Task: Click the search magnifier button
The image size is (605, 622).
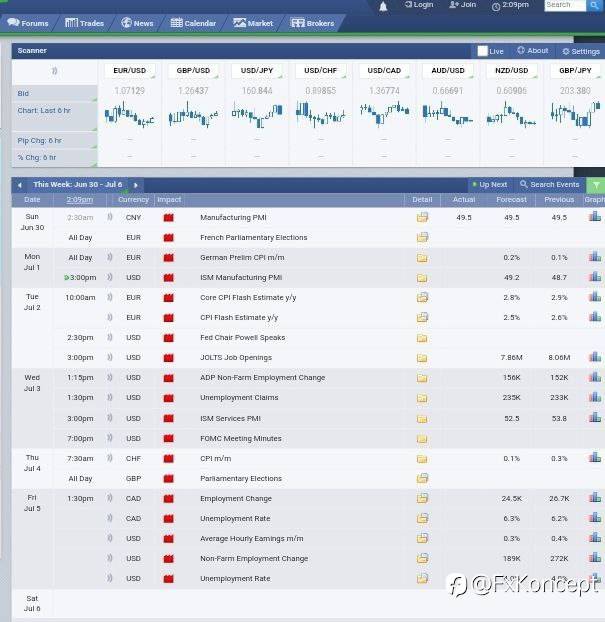Action: (x=594, y=5)
